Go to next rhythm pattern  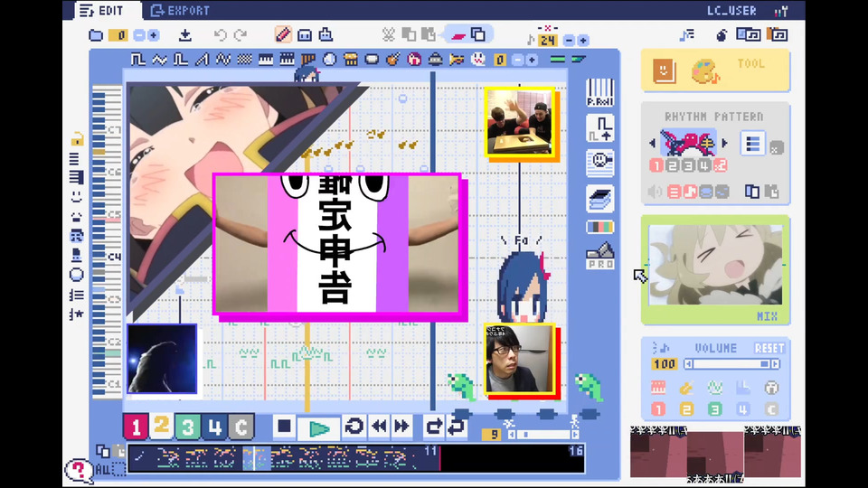[x=724, y=144]
